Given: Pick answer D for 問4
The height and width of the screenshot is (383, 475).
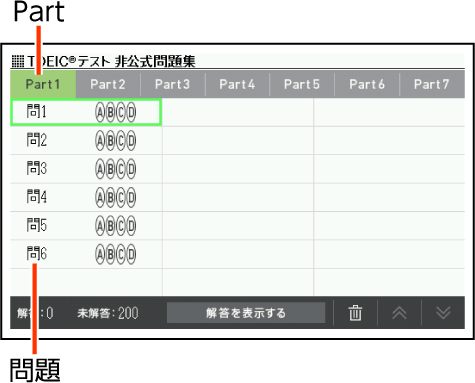Looking at the screenshot, I should 131,197.
